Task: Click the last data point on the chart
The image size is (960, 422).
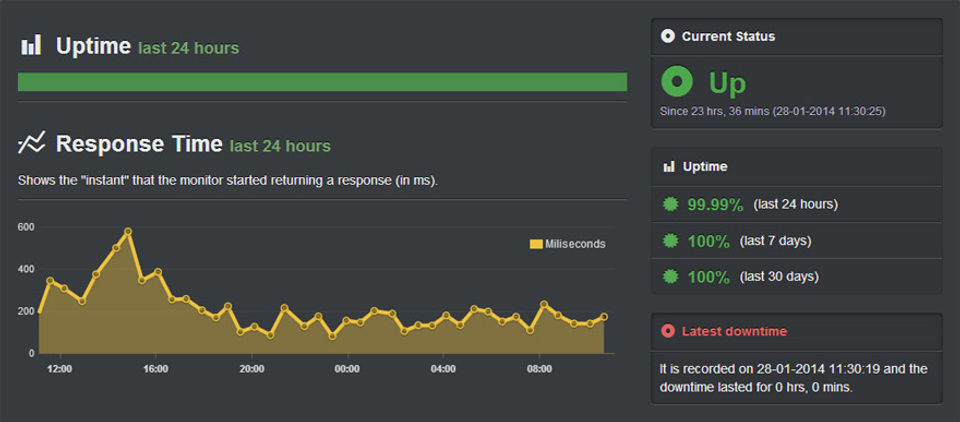Action: (604, 317)
